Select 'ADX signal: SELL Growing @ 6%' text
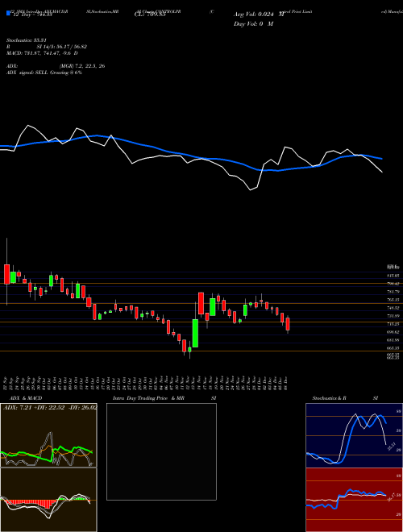Viewport: 403px width, 532px height. point(44,73)
